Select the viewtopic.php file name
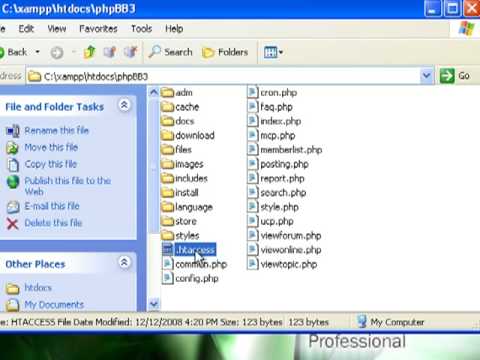 289,265
